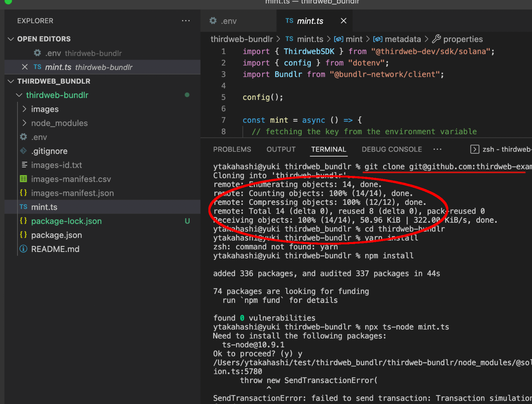The image size is (532, 404).
Task: Collapse the thirdweb-bundlr folder
Action: pyautogui.click(x=19, y=95)
